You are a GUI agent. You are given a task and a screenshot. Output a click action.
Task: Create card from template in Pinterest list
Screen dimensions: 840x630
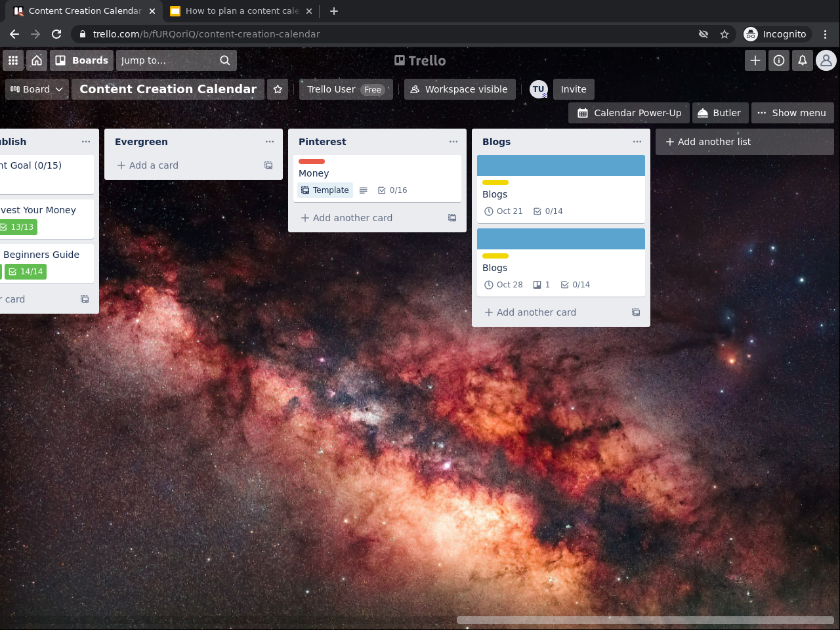click(x=452, y=218)
